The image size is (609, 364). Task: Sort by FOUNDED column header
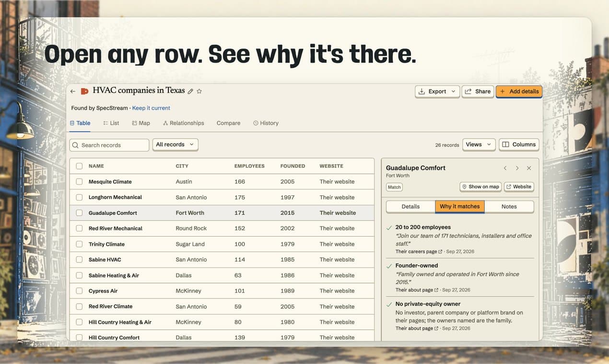click(293, 166)
